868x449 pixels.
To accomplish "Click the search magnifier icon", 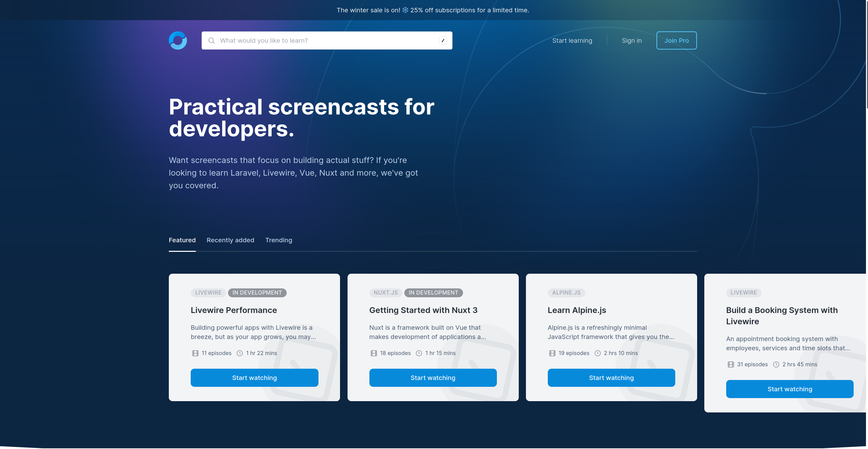I will 212,41.
